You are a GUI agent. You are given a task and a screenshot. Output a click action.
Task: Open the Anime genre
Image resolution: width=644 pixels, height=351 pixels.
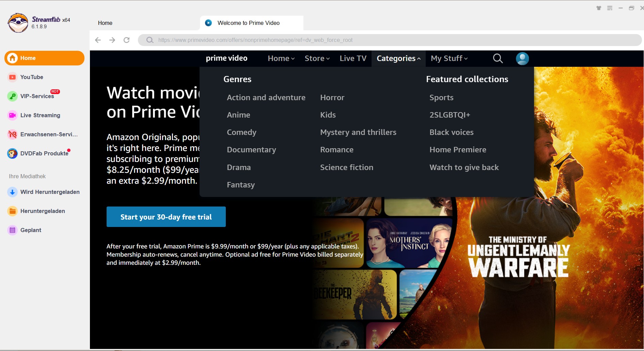(x=238, y=115)
